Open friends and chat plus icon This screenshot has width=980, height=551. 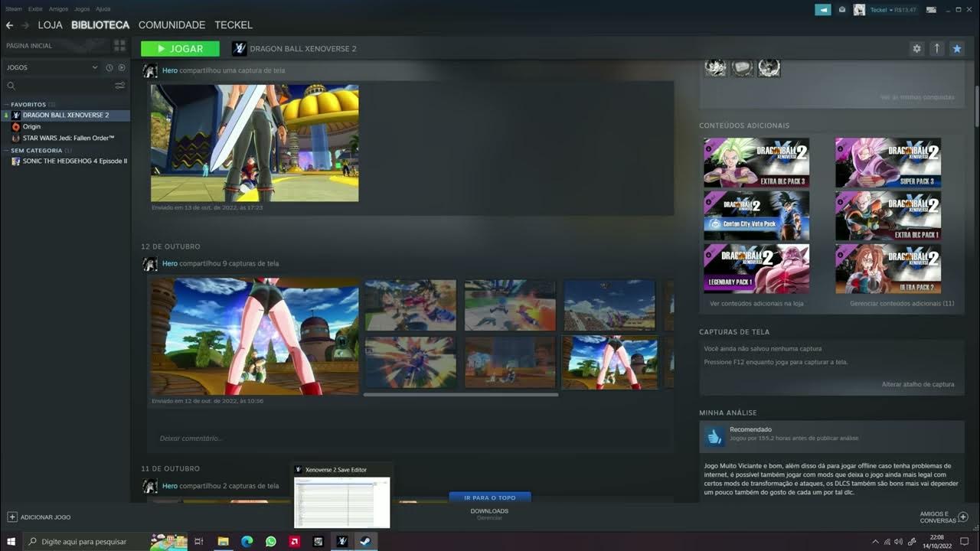963,517
